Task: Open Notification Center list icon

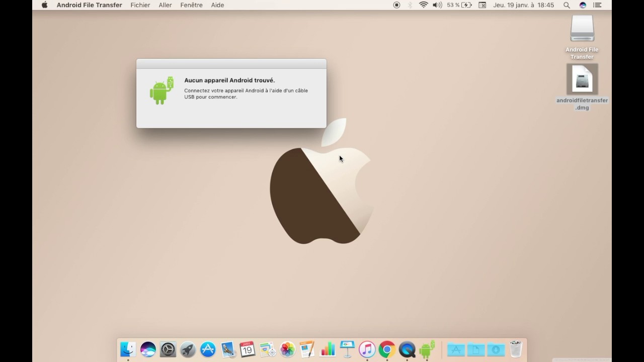Action: click(597, 5)
